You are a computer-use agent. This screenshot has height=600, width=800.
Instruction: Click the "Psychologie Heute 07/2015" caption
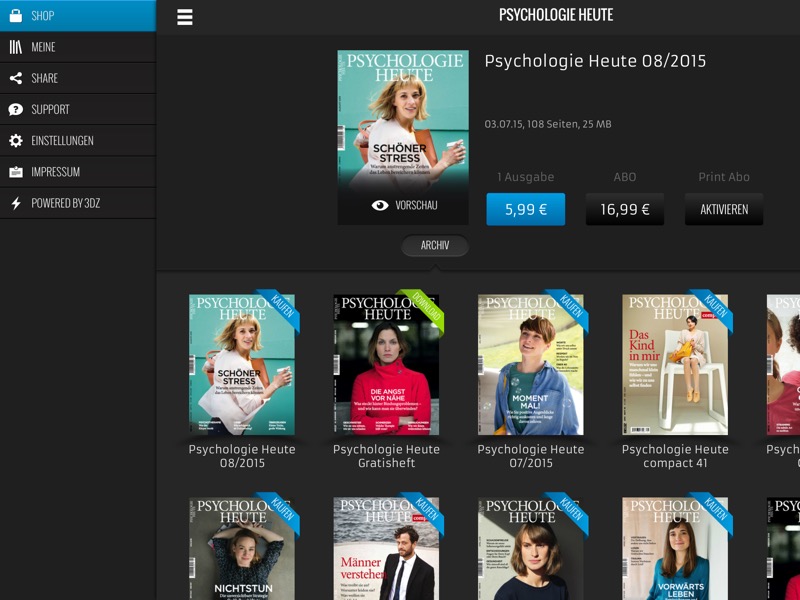tap(531, 456)
